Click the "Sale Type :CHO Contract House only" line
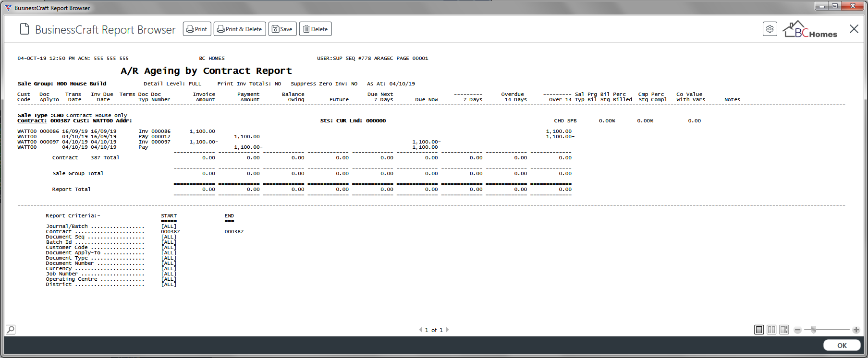The image size is (868, 358). (x=73, y=116)
